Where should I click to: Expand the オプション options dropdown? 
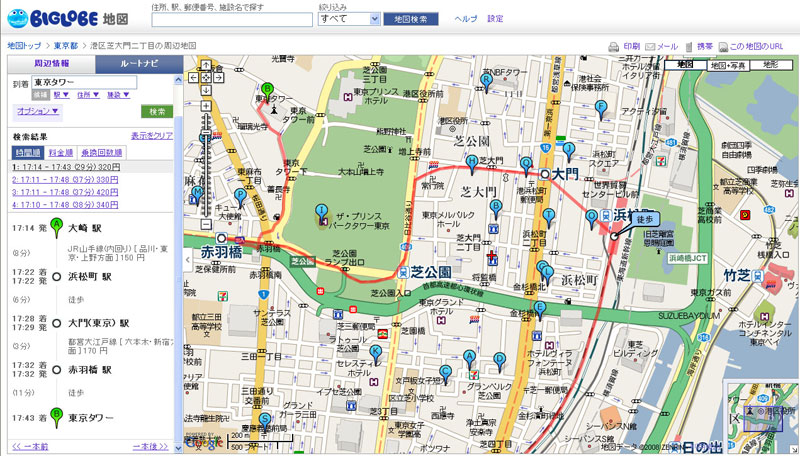(38, 111)
